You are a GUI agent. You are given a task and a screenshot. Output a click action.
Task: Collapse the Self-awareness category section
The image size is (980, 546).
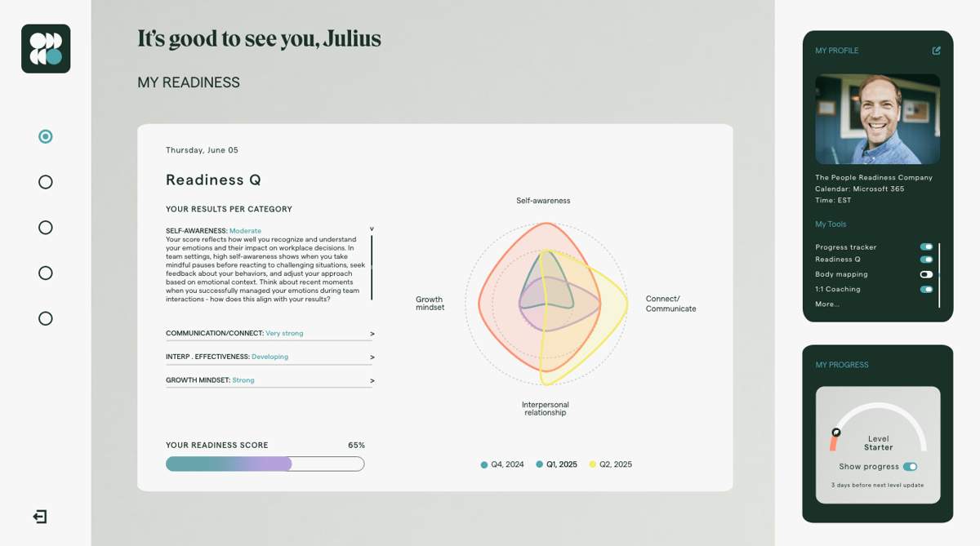(x=372, y=229)
